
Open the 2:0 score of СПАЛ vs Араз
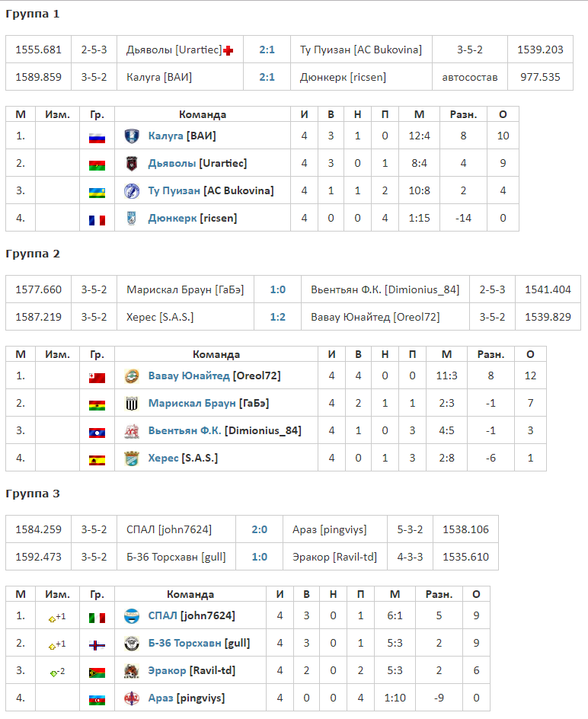[x=259, y=529]
